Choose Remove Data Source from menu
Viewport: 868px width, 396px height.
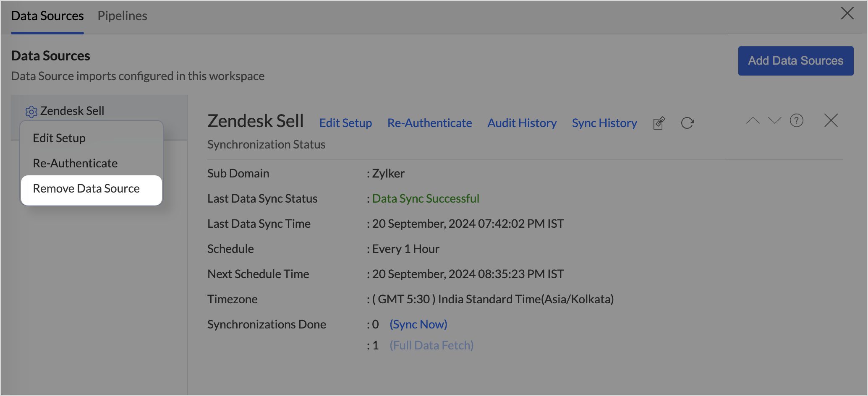click(86, 189)
